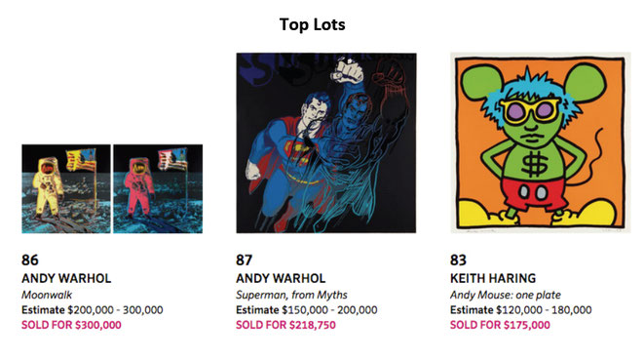Open the Keith Haring artist name

493,278
